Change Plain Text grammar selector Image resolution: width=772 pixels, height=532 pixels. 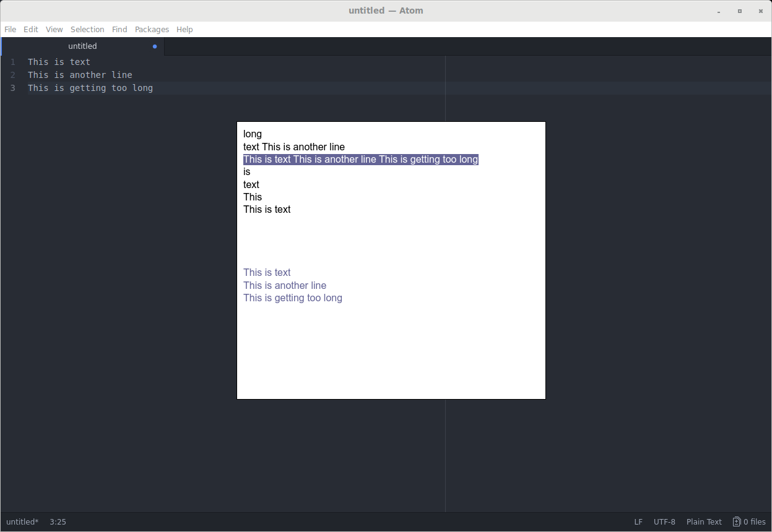(704, 522)
